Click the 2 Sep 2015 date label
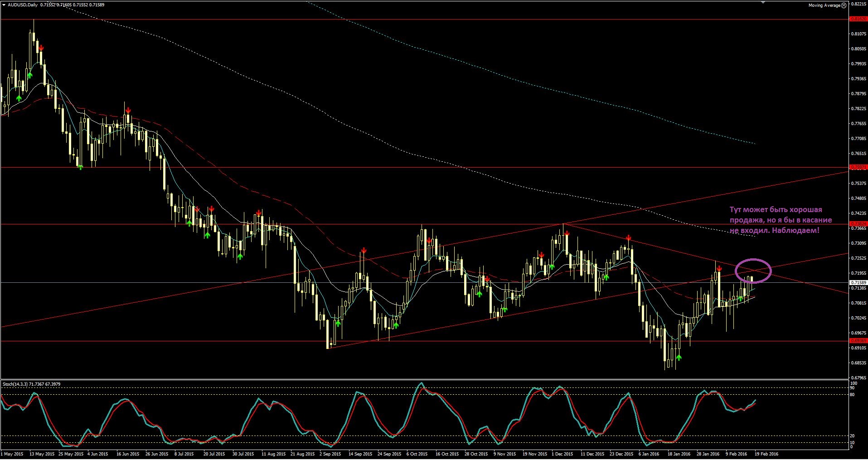The image size is (868, 460). tap(330, 454)
